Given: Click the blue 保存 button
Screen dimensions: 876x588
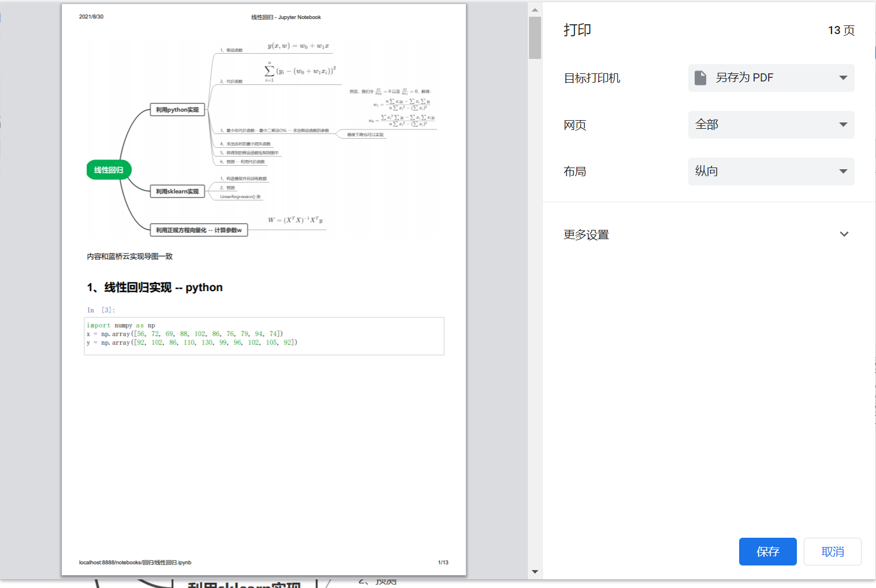Looking at the screenshot, I should [x=767, y=552].
